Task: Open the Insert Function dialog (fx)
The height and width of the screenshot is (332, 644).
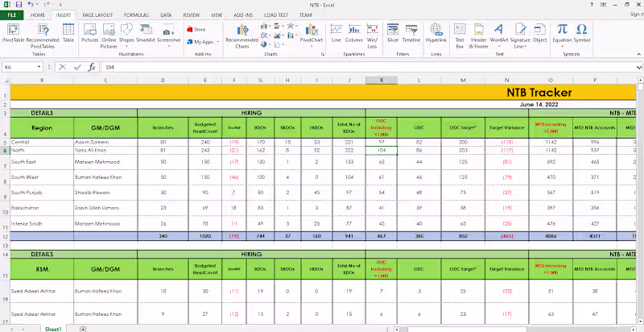Action: pos(92,67)
